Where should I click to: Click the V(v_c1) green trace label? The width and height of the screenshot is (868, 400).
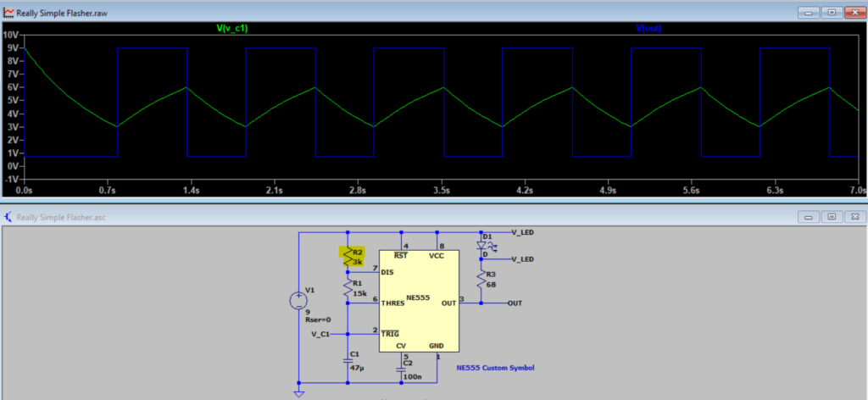tap(232, 30)
